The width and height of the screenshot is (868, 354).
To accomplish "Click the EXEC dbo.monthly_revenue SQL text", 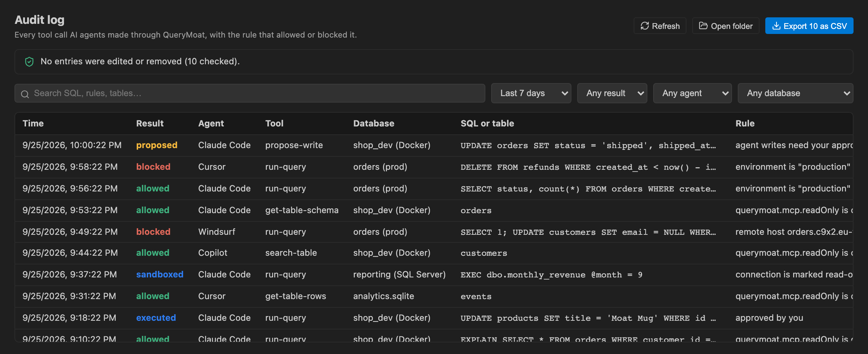I will click(551, 275).
